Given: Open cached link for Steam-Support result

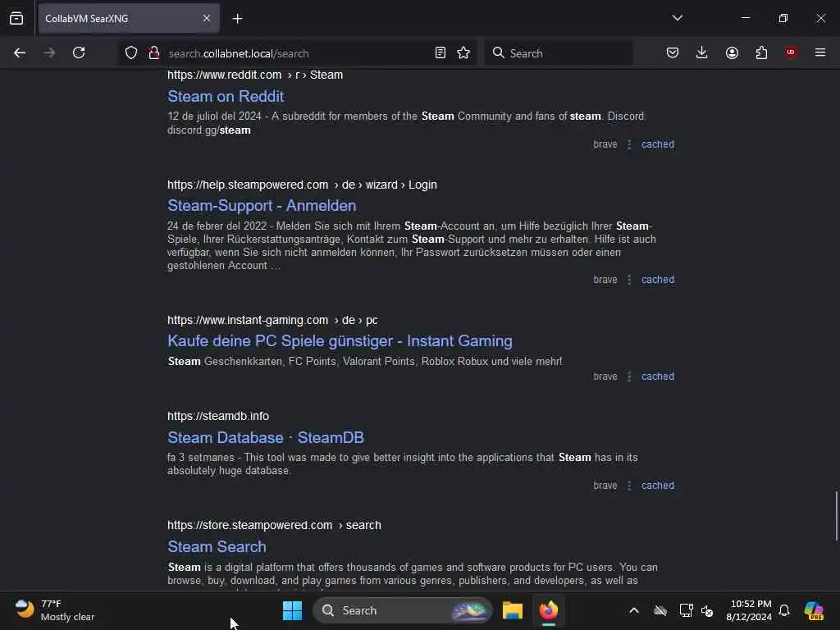Looking at the screenshot, I should [658, 280].
